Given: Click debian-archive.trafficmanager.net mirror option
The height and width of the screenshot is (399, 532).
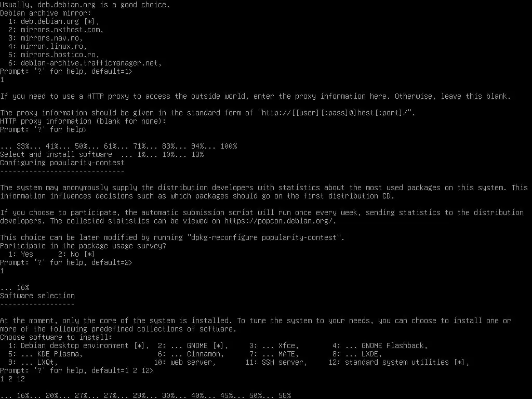Looking at the screenshot, I should click(x=85, y=63).
